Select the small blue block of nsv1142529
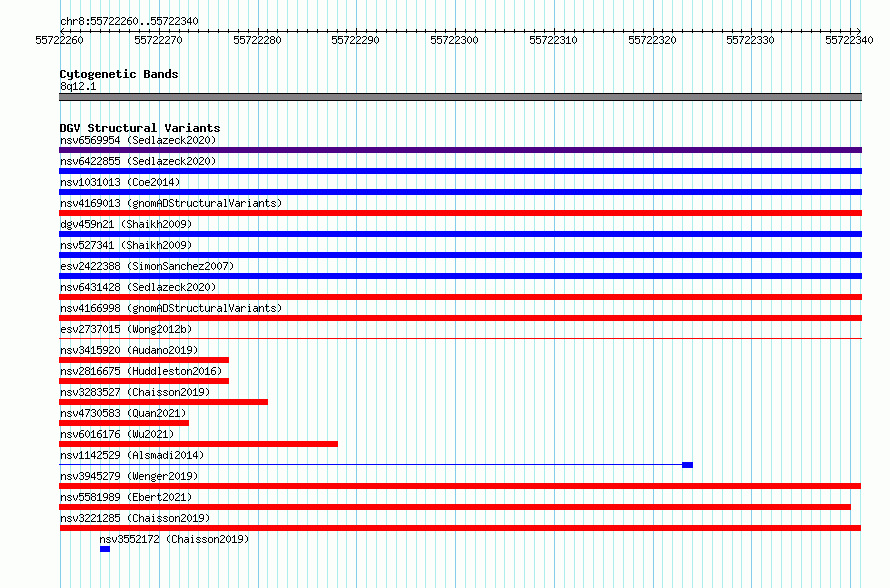 687,465
